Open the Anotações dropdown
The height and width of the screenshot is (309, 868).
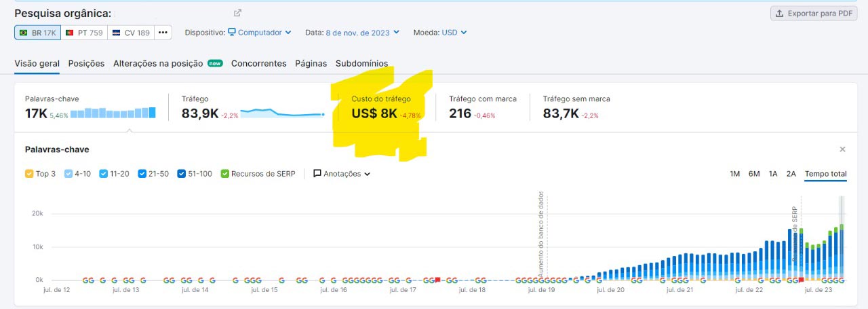342,174
